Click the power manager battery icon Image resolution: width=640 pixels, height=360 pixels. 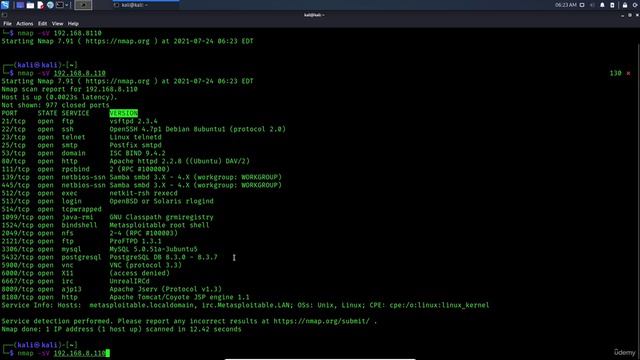coord(612,5)
